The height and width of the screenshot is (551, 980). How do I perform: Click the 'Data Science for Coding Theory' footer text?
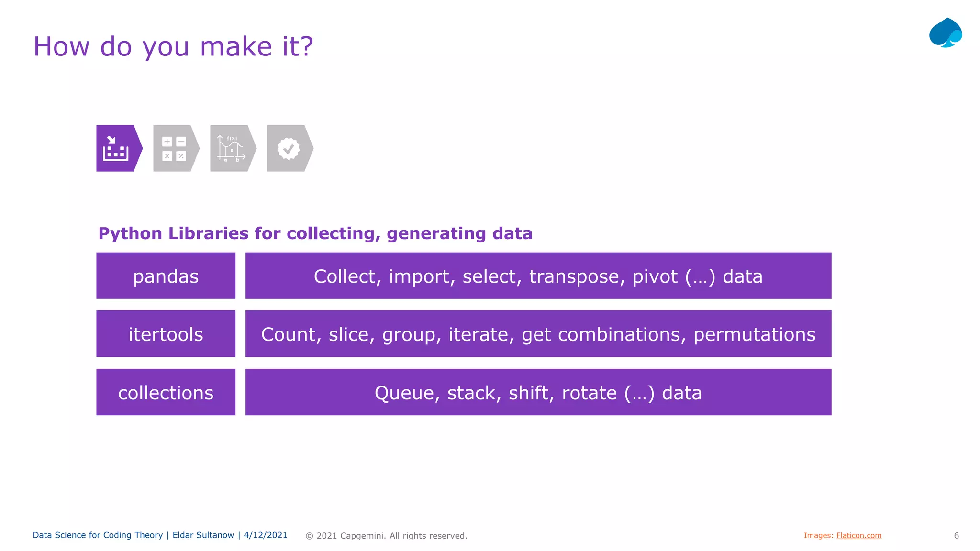pyautogui.click(x=98, y=535)
